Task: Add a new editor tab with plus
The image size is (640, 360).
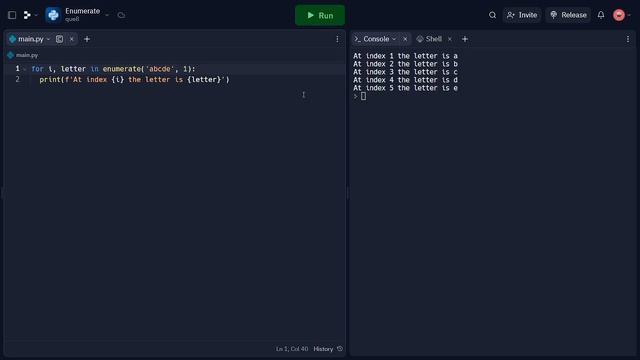Action: [x=87, y=39]
